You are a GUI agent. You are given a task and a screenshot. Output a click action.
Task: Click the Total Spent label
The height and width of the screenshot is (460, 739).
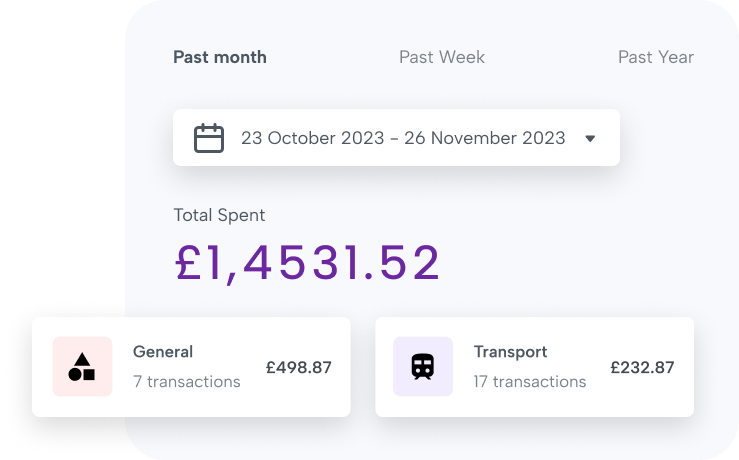tap(219, 215)
